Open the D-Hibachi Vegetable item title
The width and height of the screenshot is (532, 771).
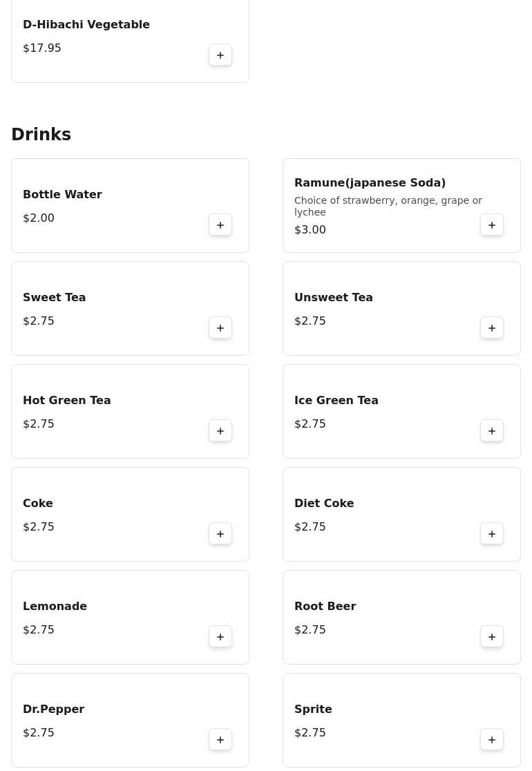[86, 25]
